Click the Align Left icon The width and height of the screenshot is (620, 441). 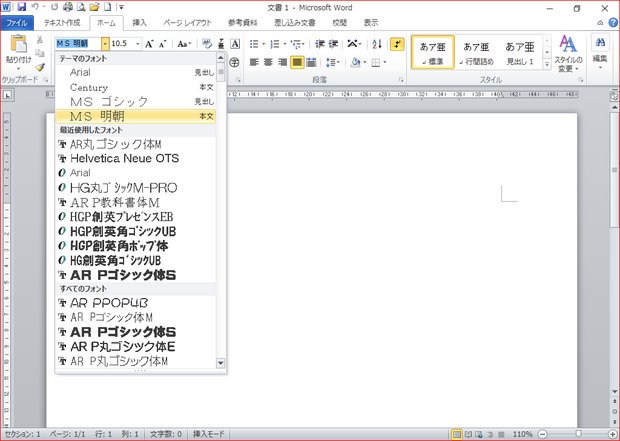coord(254,62)
